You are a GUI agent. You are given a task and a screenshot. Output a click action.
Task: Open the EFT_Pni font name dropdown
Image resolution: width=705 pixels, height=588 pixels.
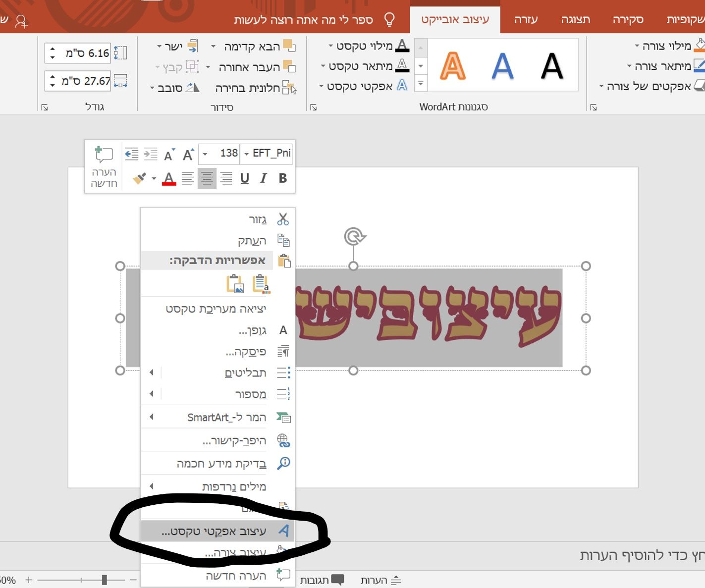pos(246,154)
